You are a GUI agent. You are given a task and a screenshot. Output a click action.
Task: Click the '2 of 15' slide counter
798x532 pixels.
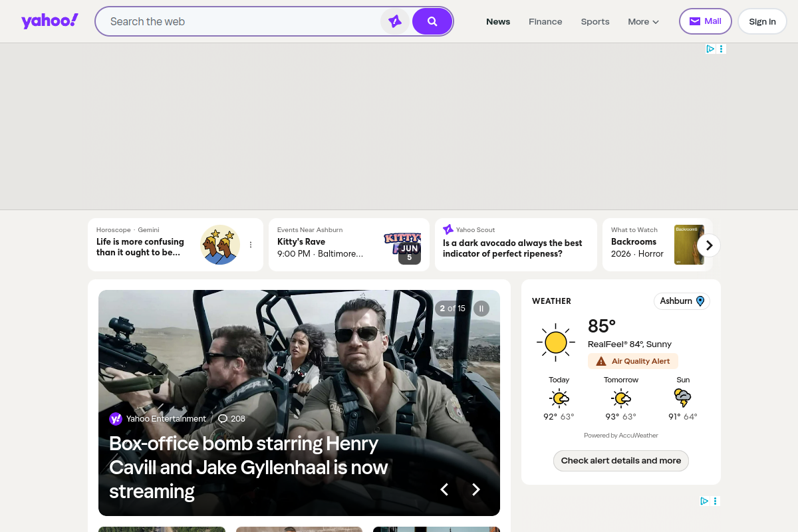(x=453, y=309)
